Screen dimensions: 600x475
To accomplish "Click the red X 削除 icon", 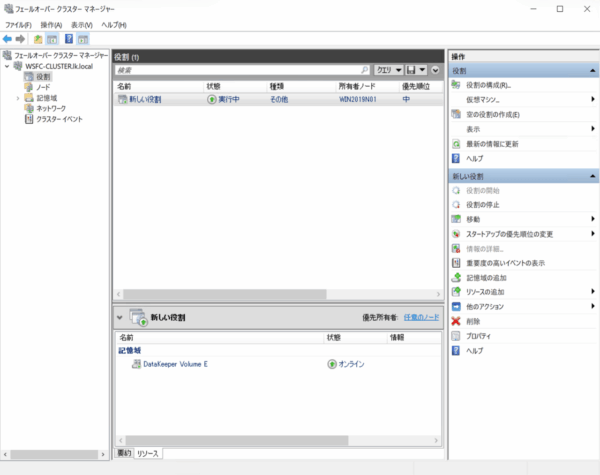I will click(456, 321).
